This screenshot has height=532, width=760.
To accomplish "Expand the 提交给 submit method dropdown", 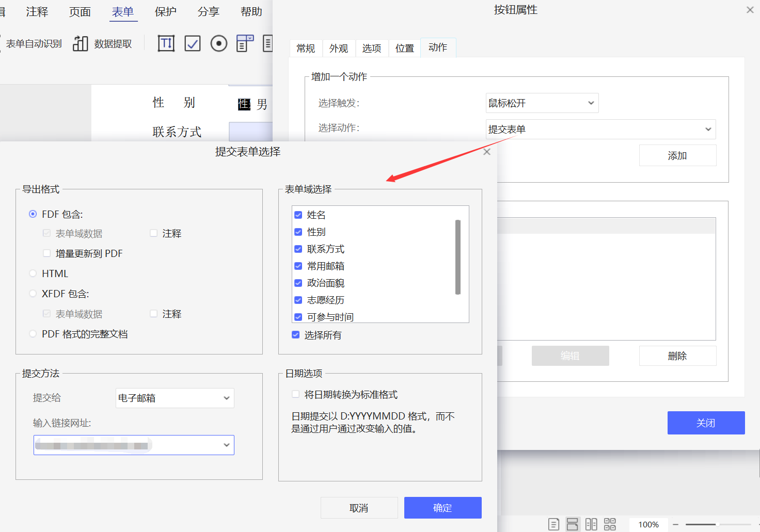I will coord(175,398).
